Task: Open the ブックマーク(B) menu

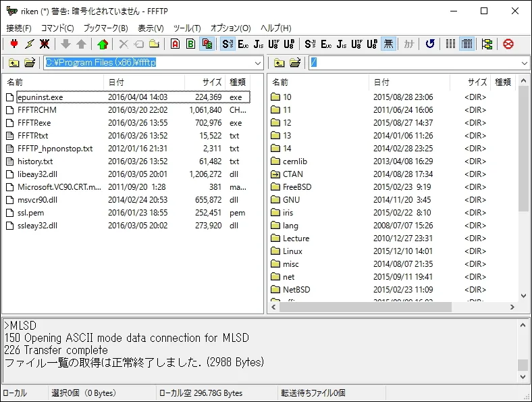Action: click(105, 28)
